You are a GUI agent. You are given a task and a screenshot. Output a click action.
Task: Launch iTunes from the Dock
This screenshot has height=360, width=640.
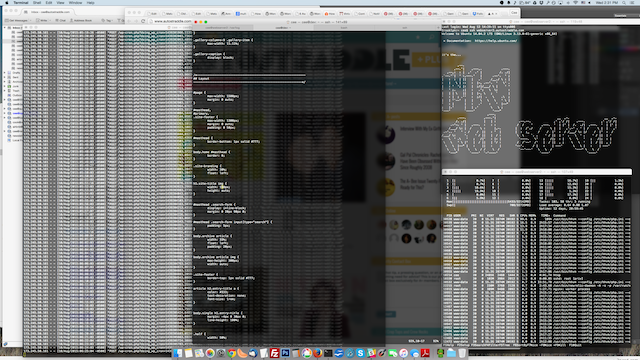tap(403, 353)
